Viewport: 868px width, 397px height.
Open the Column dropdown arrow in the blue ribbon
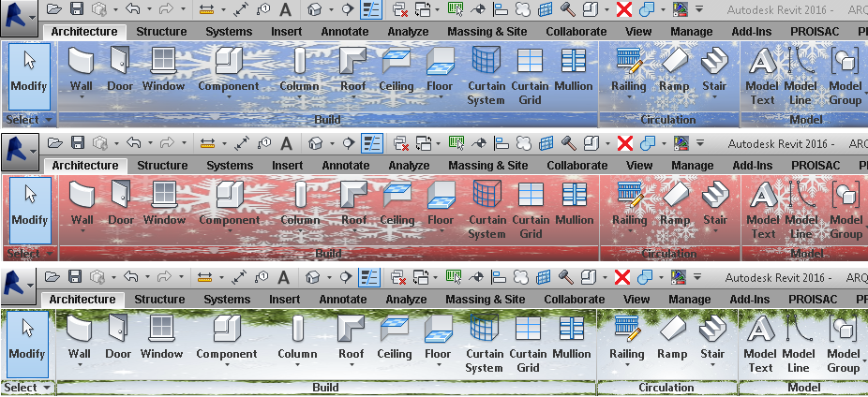pos(299,97)
